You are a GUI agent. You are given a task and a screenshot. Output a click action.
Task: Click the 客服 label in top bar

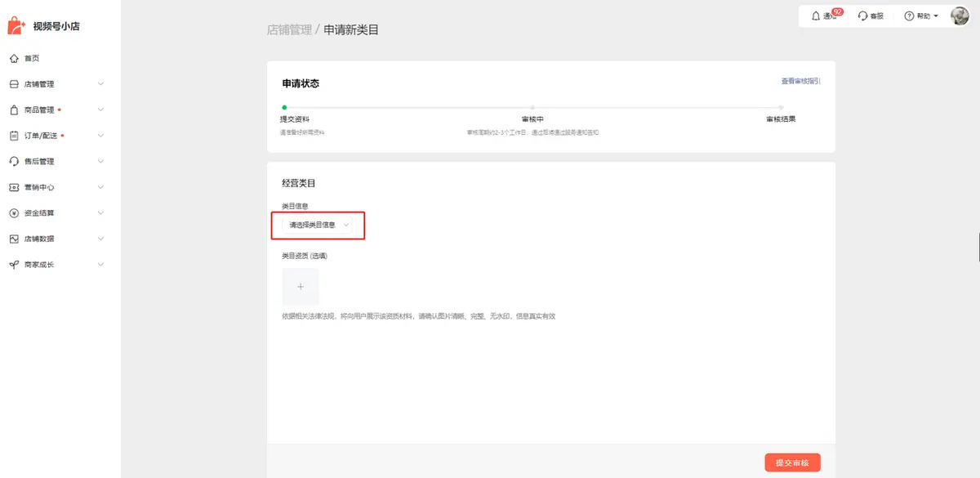876,16
